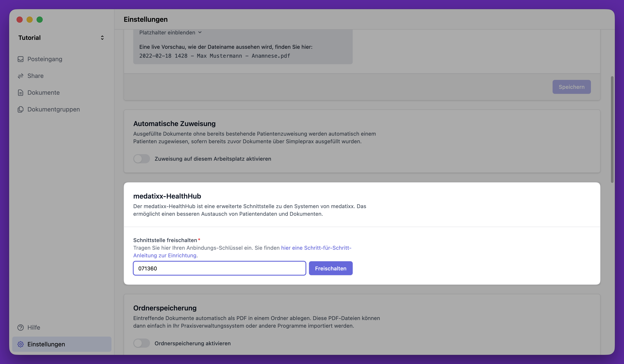
Task: Enable Zuweisung auf diesem Arbeitsplatz toggle
Action: pos(141,159)
